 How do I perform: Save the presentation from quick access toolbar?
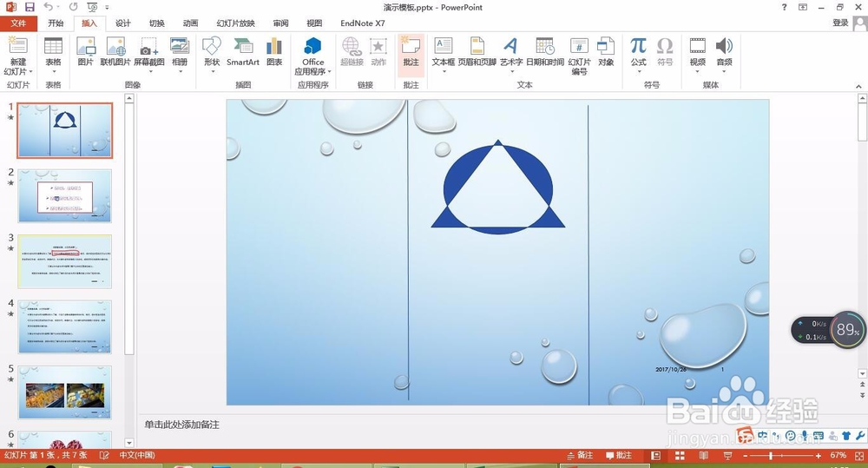[30, 7]
